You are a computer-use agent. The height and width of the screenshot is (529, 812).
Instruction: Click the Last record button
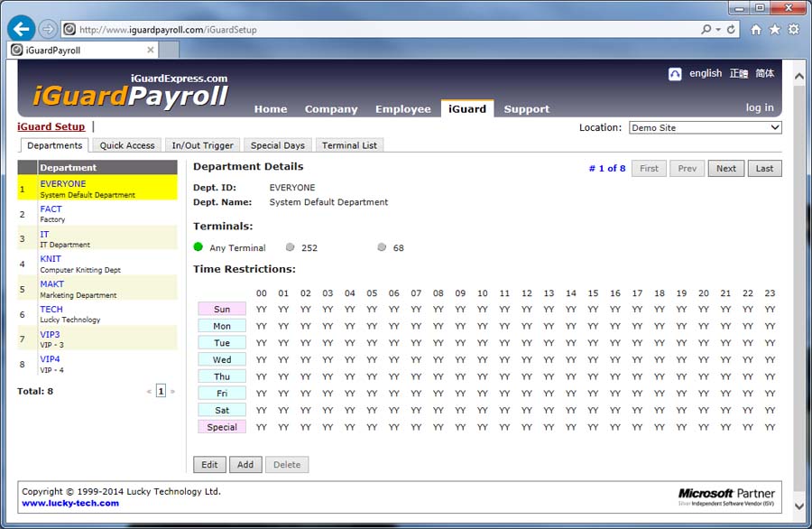pos(764,169)
